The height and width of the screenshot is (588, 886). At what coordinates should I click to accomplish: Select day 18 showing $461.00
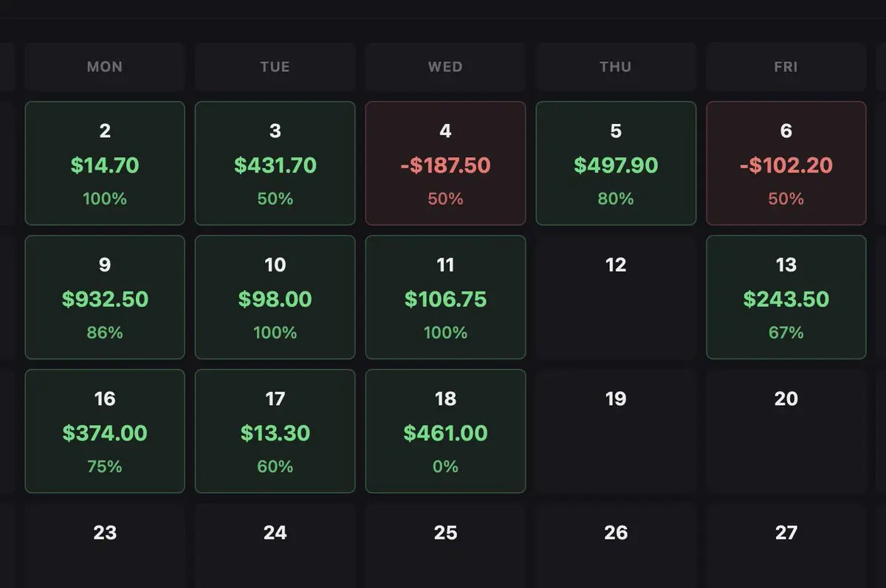click(445, 431)
